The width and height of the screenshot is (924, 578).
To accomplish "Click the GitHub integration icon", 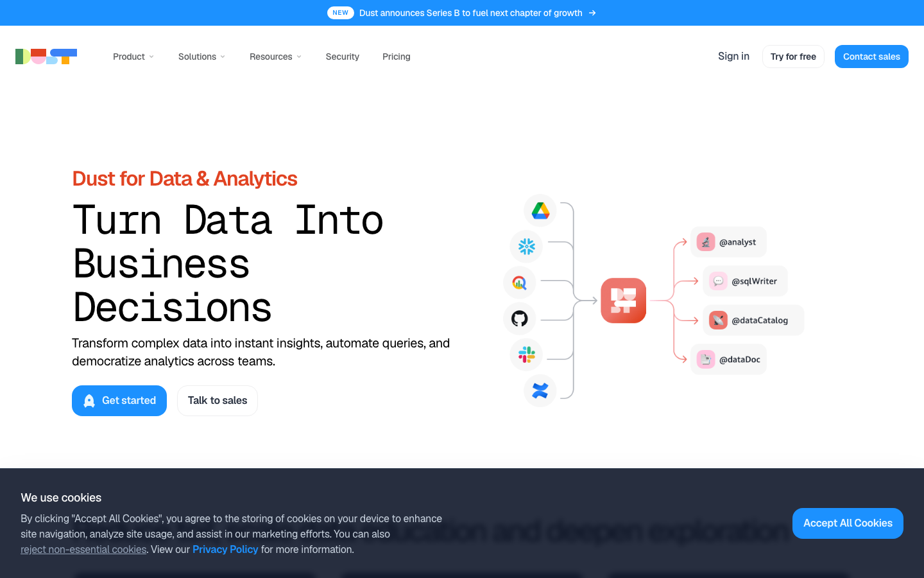I will [520, 319].
